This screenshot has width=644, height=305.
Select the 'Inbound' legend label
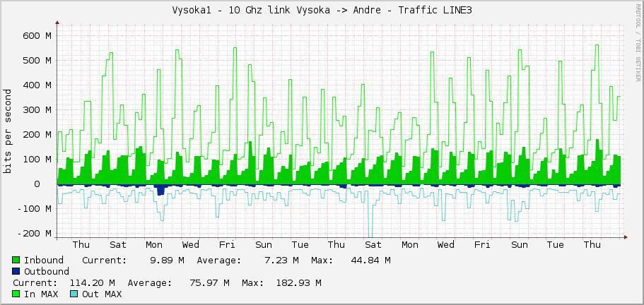coord(44,260)
